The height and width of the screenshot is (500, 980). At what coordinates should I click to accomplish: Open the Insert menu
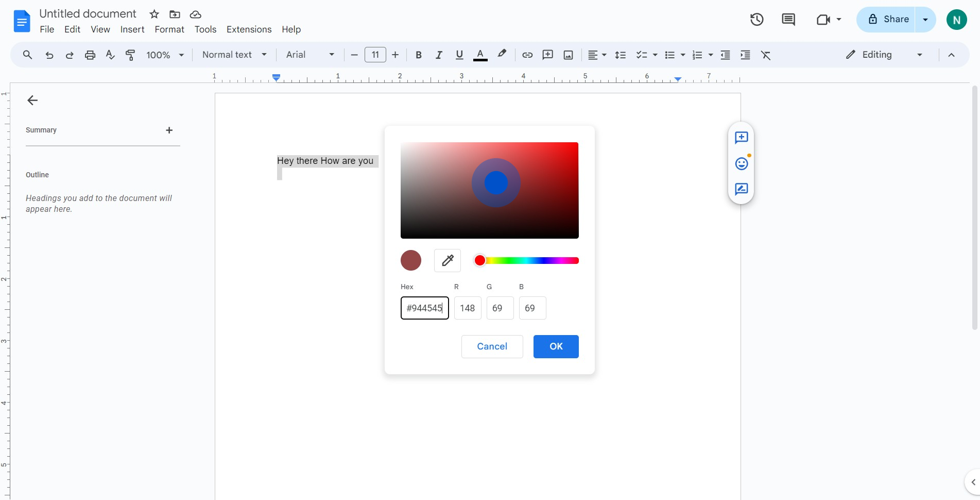click(x=132, y=29)
